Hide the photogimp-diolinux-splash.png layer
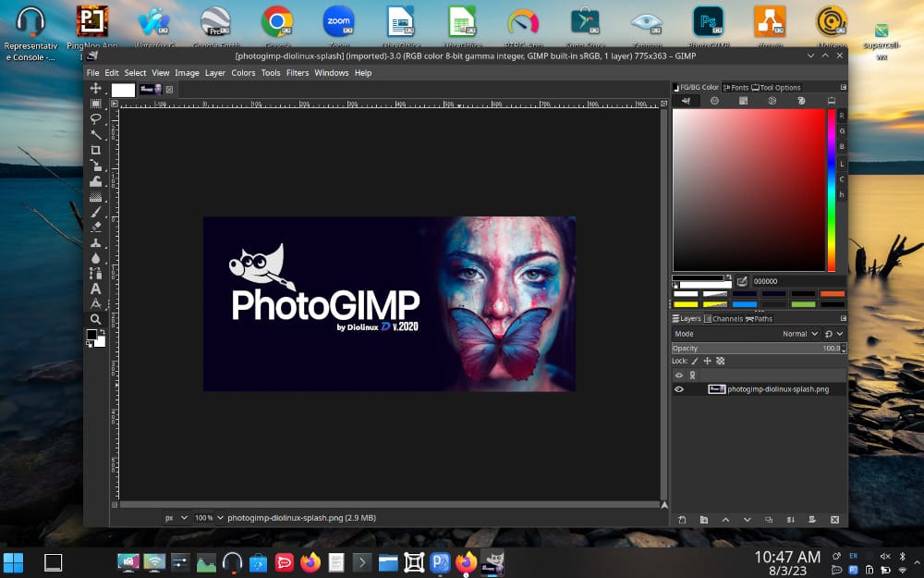This screenshot has width=924, height=578. (x=679, y=389)
